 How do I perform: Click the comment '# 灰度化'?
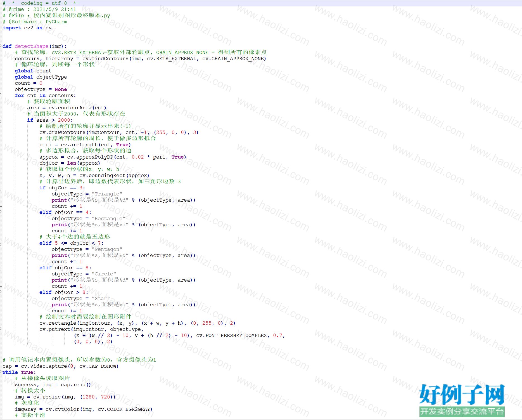tap(27, 403)
